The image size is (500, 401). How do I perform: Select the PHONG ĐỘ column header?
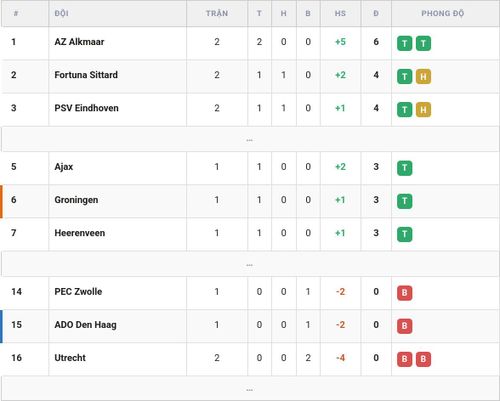click(443, 13)
